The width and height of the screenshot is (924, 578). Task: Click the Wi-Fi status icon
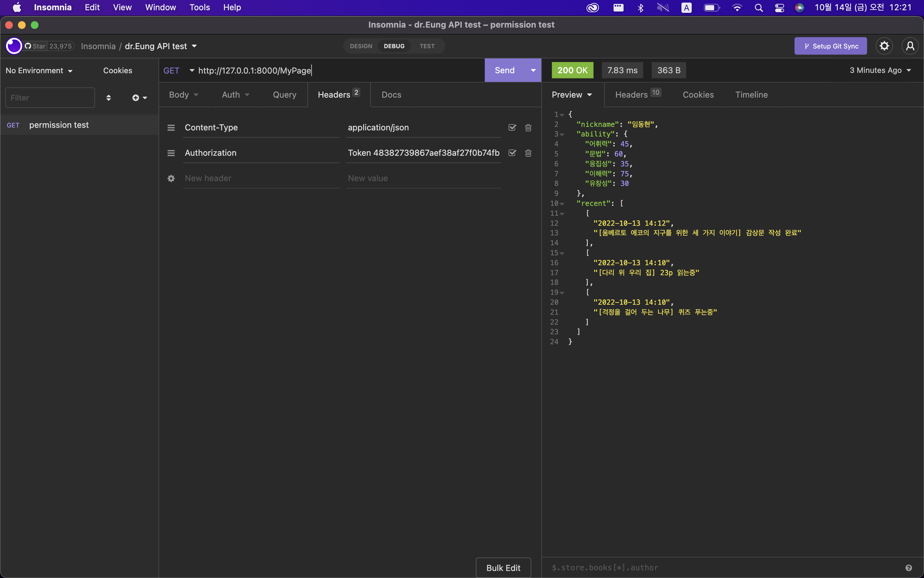click(737, 8)
